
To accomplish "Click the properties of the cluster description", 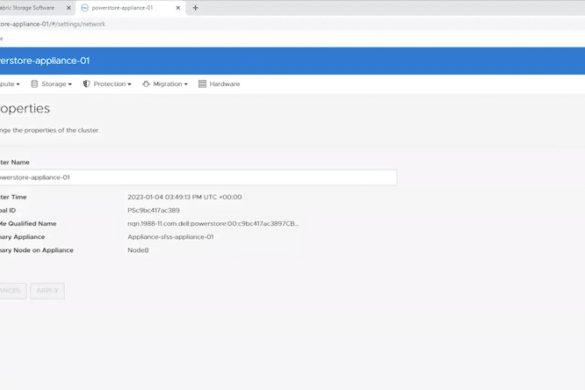I will click(50, 130).
